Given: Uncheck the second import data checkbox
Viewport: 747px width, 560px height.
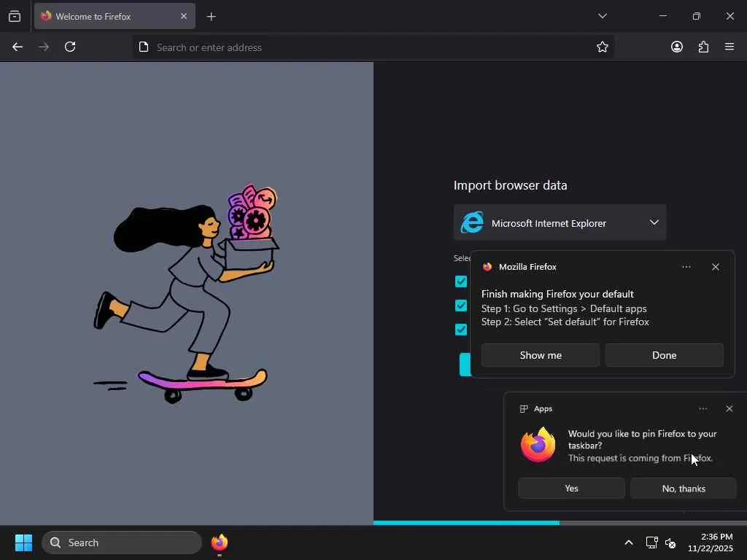Looking at the screenshot, I should point(461,306).
